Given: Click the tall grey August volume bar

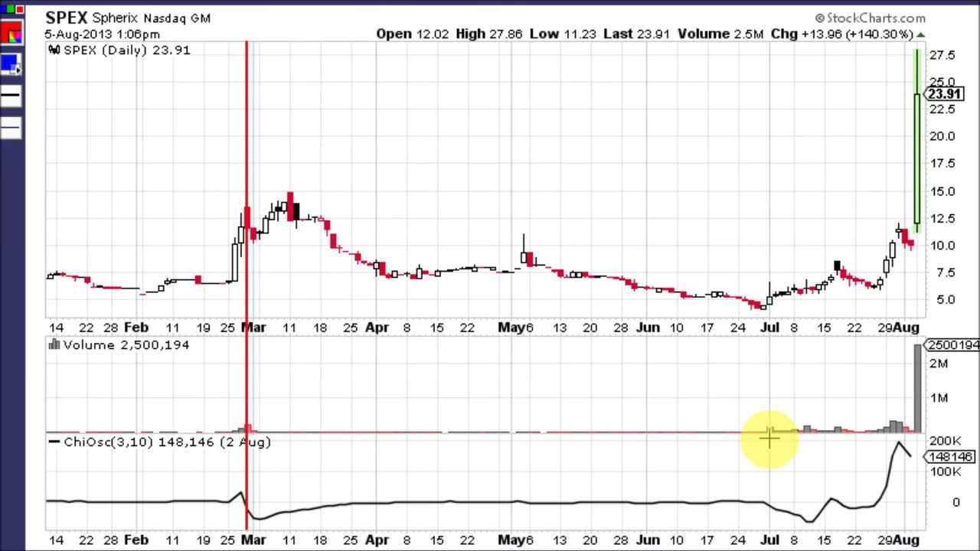Looking at the screenshot, I should coord(917,389).
